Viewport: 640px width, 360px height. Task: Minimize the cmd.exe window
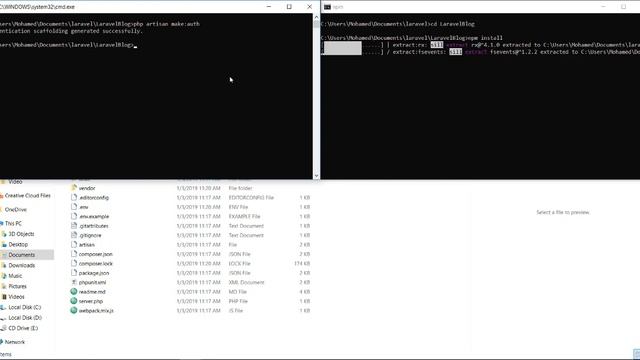[x=269, y=7]
